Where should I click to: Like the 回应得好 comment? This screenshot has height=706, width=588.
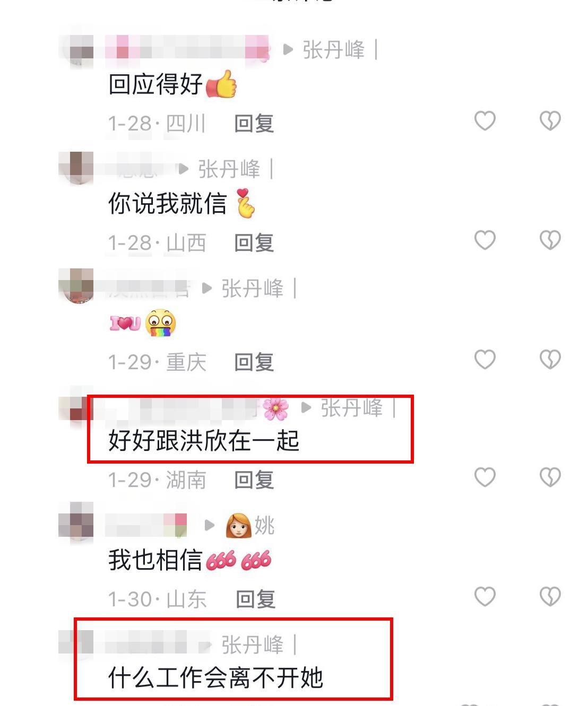pyautogui.click(x=485, y=121)
